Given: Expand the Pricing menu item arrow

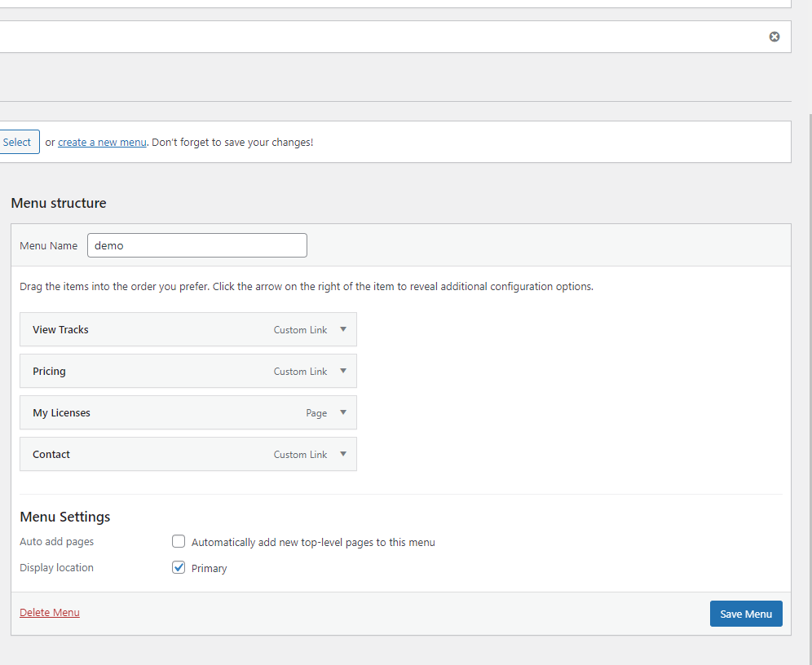Looking at the screenshot, I should 343,371.
